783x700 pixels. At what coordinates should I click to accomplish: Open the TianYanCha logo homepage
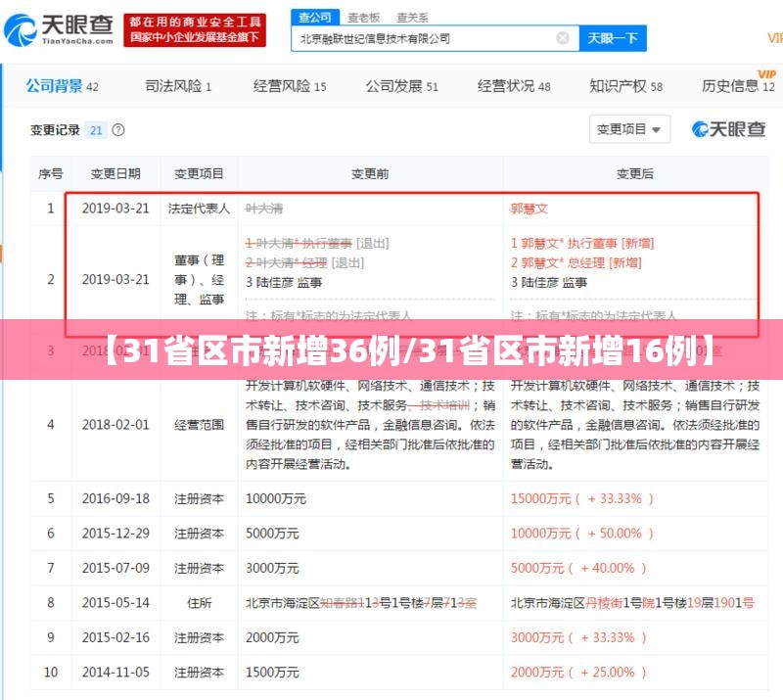pyautogui.click(x=59, y=29)
